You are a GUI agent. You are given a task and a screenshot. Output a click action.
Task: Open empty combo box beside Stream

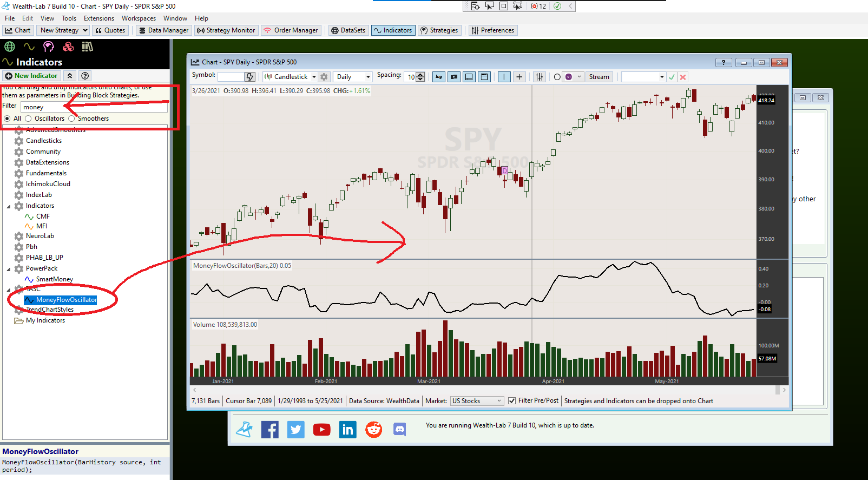(x=643, y=77)
